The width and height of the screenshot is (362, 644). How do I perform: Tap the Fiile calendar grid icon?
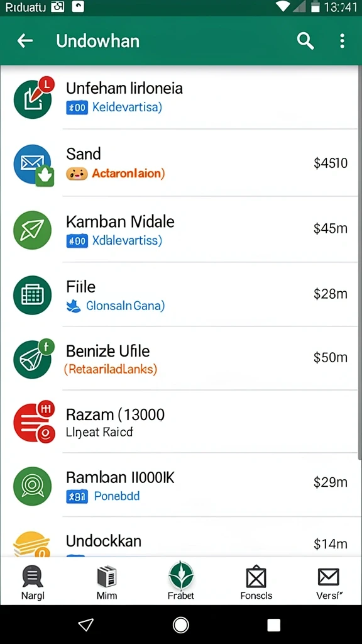33,295
